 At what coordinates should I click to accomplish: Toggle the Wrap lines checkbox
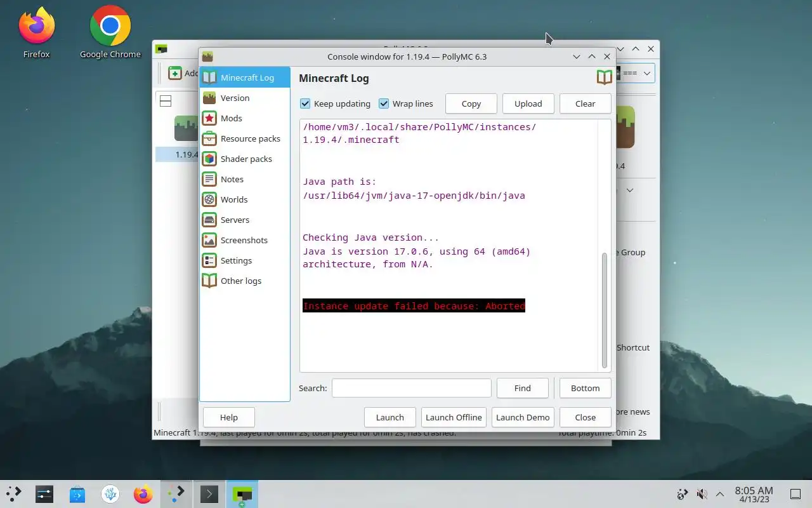[384, 104]
